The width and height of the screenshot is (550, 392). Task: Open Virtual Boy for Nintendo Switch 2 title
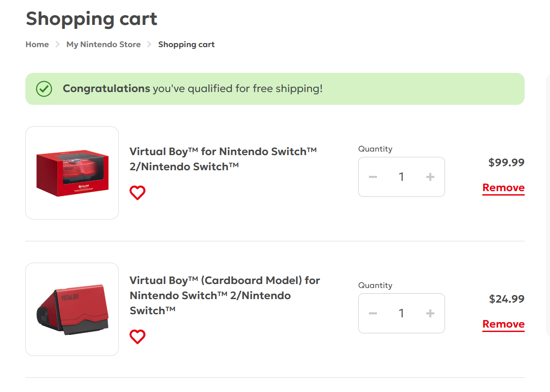[x=223, y=159]
